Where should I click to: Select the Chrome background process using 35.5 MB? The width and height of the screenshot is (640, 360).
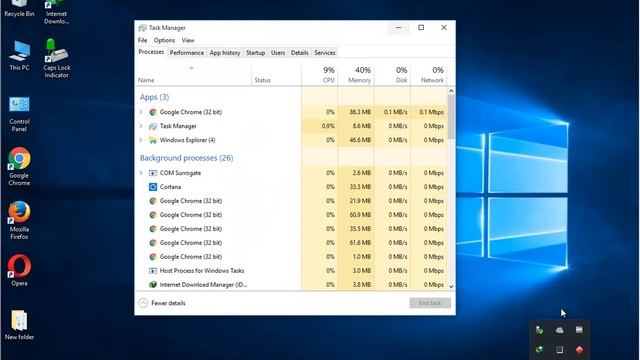291,229
